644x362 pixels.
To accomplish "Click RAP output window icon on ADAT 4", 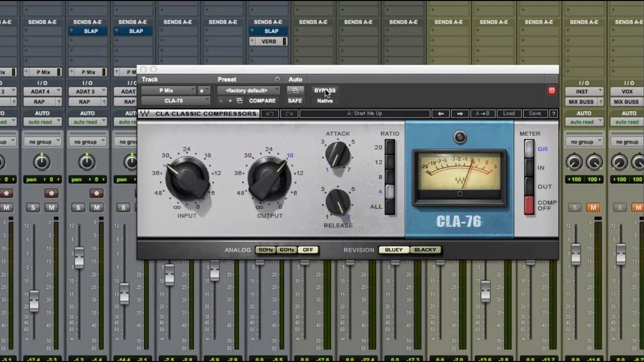I will click(x=58, y=102).
